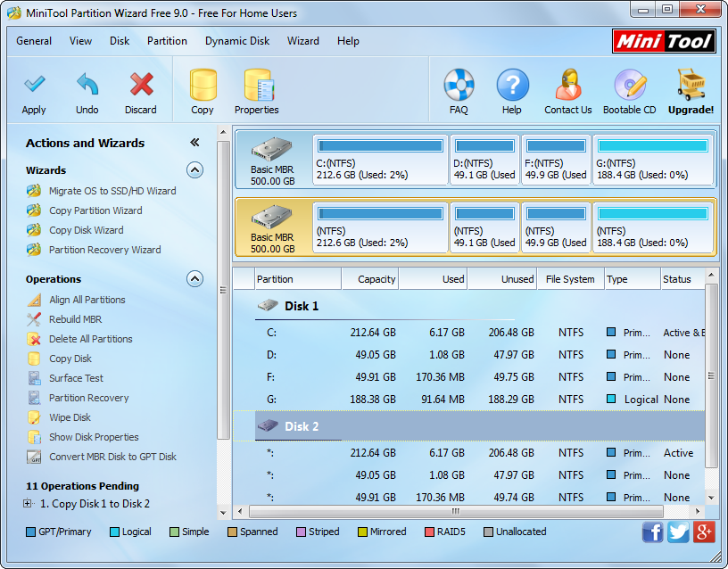This screenshot has width=728, height=569.
Task: Open Copy Partition Wizard
Action: 95,210
